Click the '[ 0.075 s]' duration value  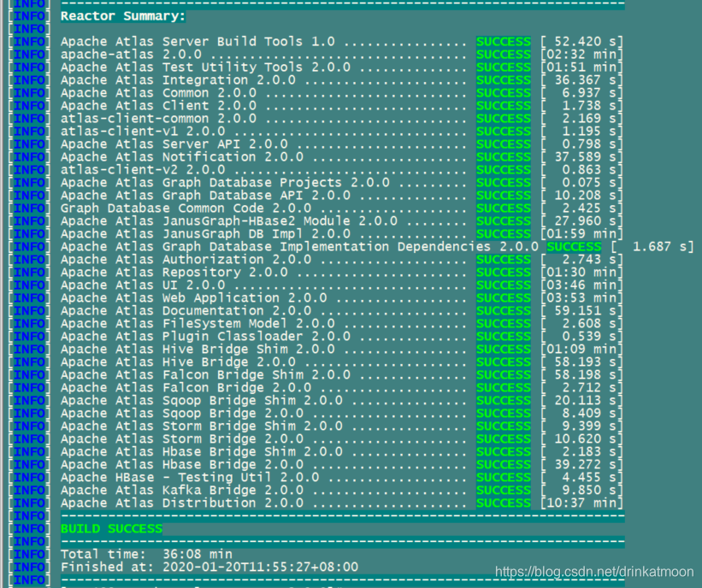click(581, 183)
